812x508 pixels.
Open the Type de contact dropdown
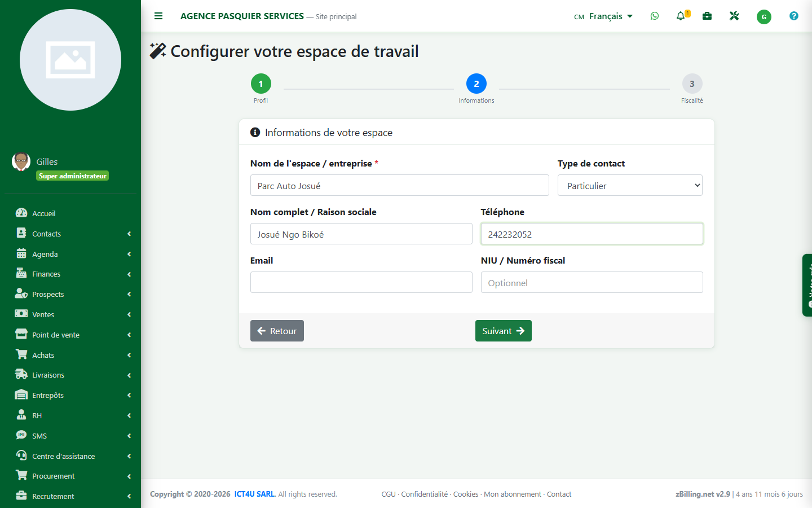630,185
